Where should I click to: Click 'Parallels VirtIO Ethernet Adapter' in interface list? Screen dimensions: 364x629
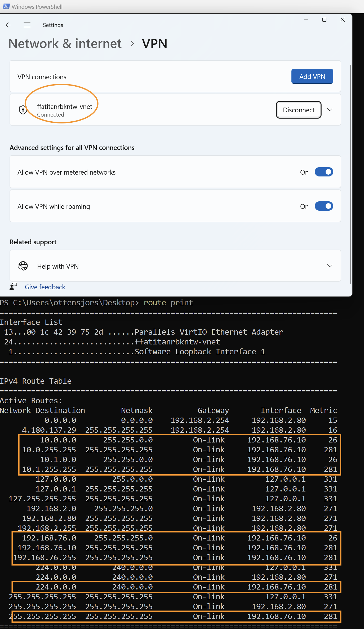[209, 332]
